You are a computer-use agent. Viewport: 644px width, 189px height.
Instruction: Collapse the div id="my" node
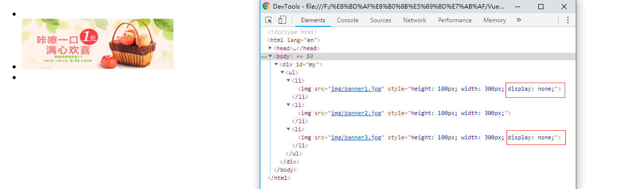coord(277,64)
